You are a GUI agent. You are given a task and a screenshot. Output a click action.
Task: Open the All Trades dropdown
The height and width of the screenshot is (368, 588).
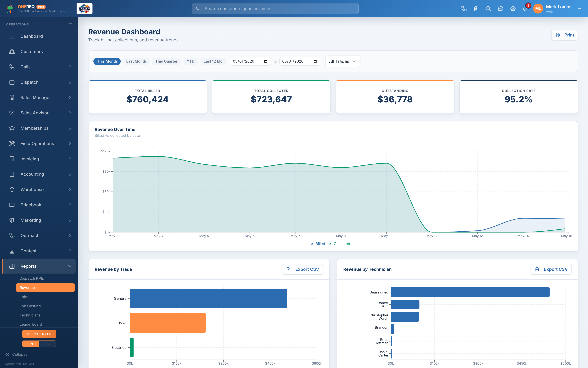343,61
